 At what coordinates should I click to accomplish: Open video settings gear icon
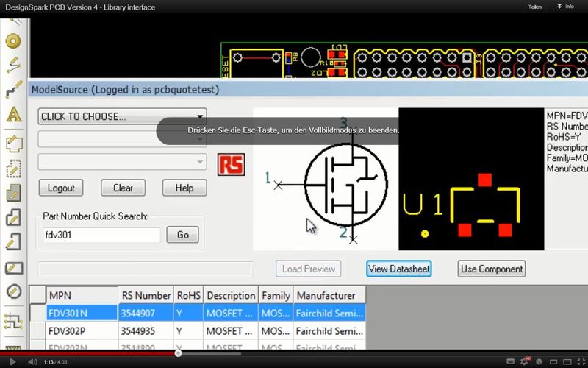click(525, 362)
